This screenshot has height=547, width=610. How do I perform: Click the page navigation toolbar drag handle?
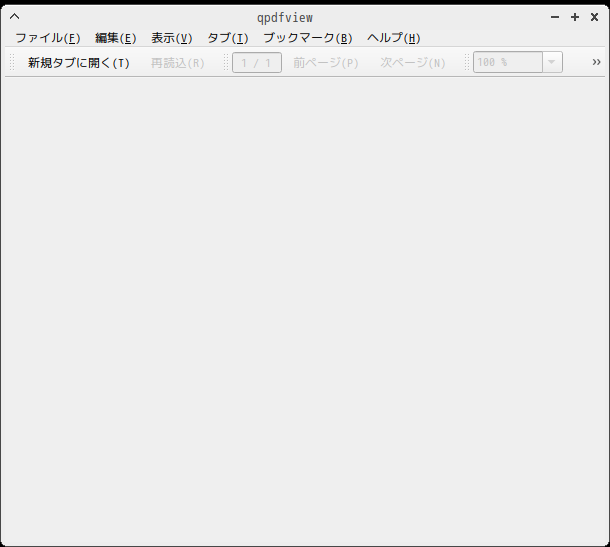coord(226,63)
